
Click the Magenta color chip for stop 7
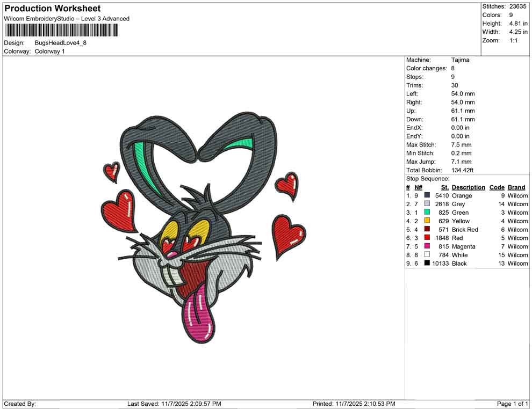point(427,246)
